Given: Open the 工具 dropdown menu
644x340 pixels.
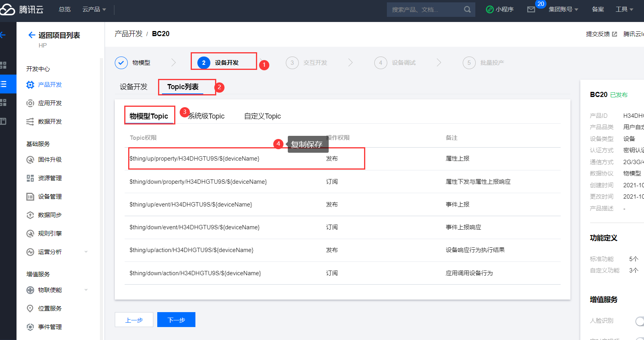Looking at the screenshot, I should [x=624, y=9].
